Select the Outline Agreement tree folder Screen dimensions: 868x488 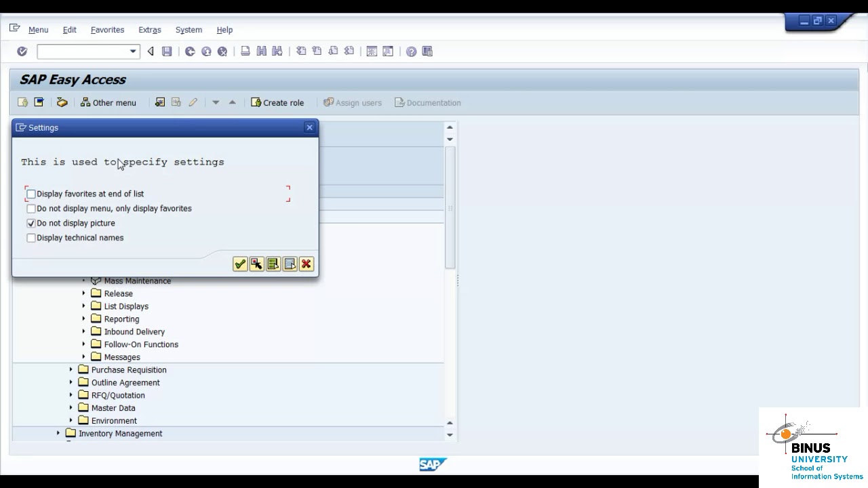click(x=125, y=382)
